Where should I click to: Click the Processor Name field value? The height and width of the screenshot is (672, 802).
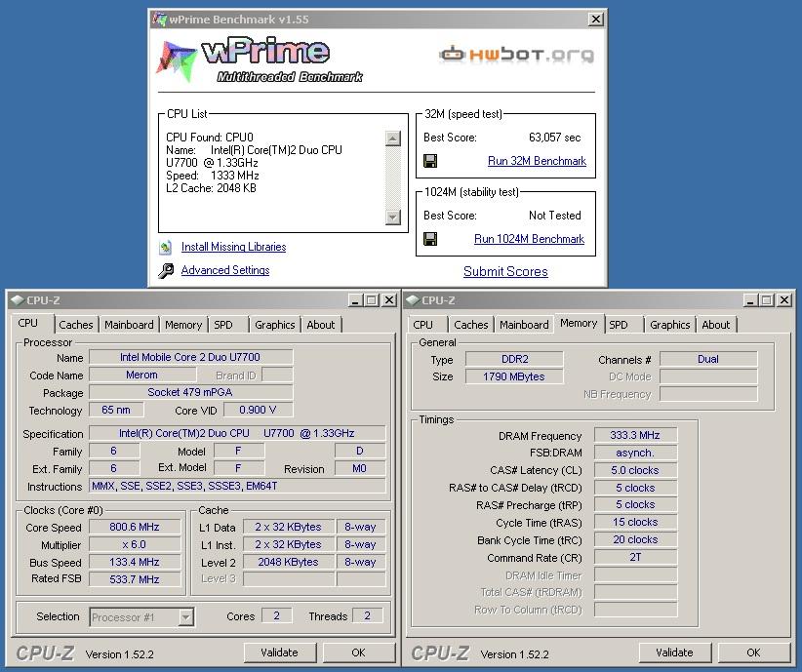(x=191, y=357)
